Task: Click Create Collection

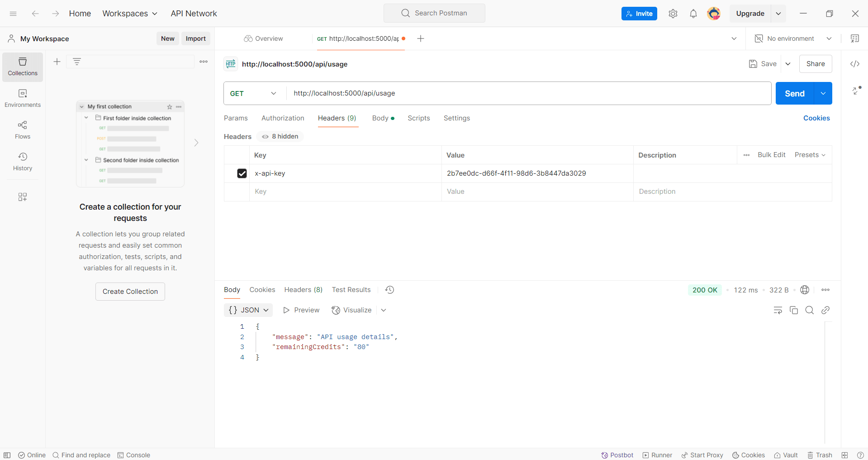Action: pyautogui.click(x=130, y=291)
